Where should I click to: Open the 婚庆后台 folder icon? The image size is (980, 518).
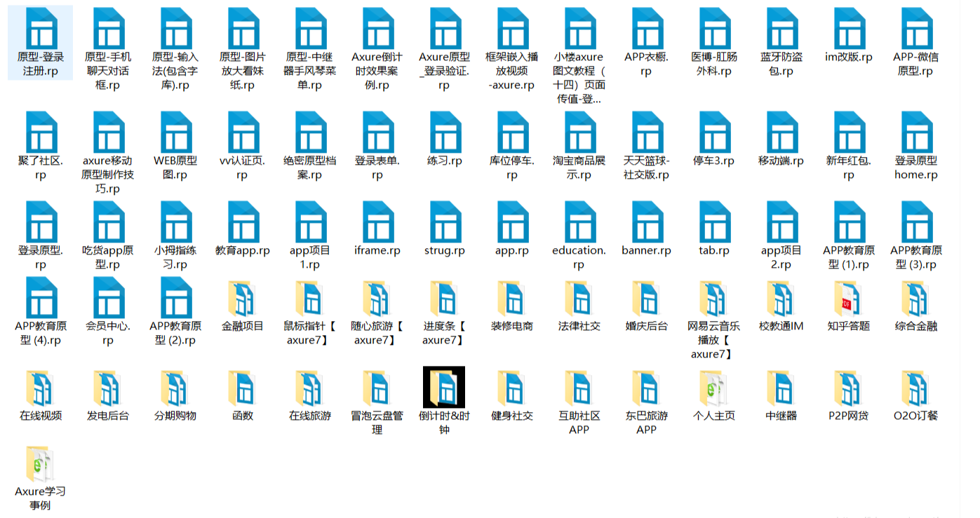pyautogui.click(x=647, y=299)
